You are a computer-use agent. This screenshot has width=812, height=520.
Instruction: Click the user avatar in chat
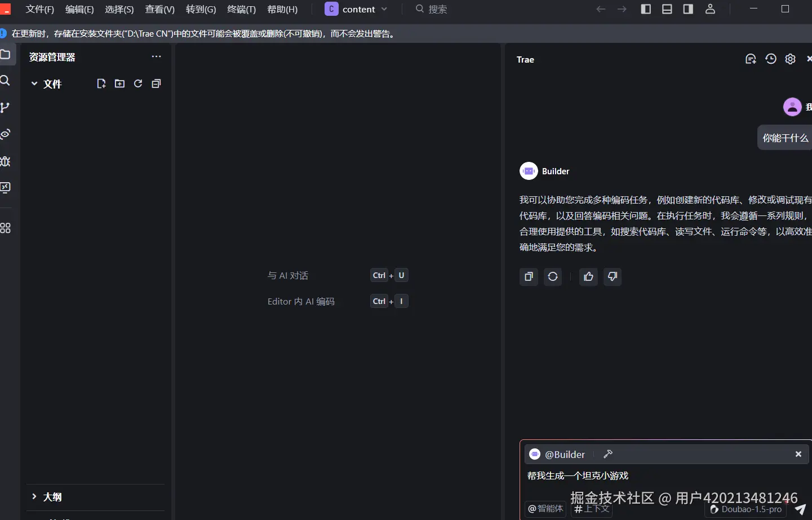[792, 107]
